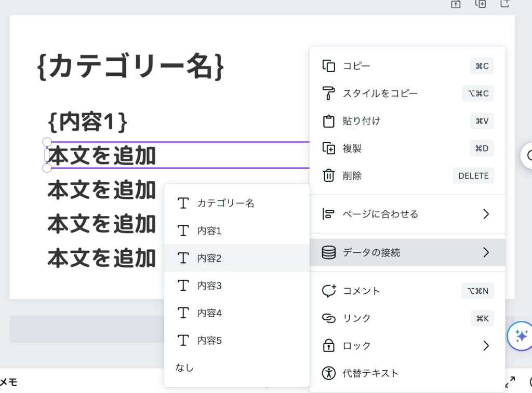Click the paint roller Copy Style icon
Viewport: 532px width, 393px height.
click(x=329, y=93)
